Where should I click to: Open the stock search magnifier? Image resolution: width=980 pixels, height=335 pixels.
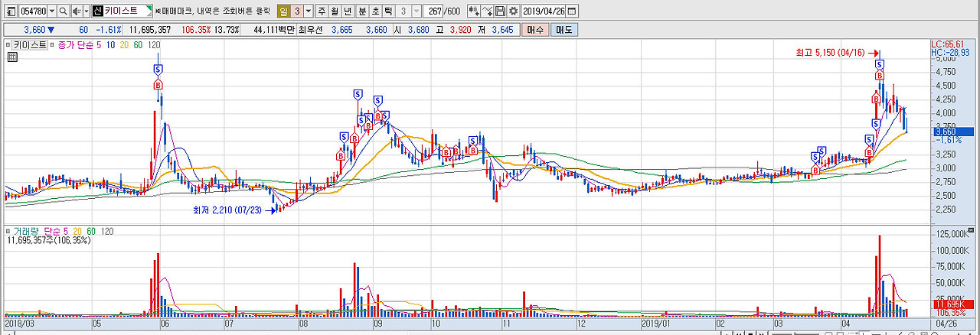pos(63,11)
